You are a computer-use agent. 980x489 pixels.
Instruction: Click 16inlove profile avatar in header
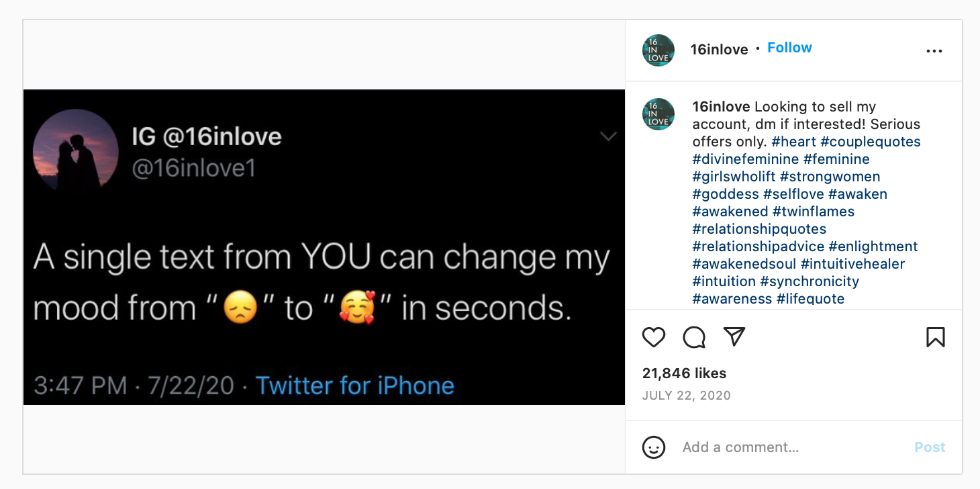tap(658, 50)
